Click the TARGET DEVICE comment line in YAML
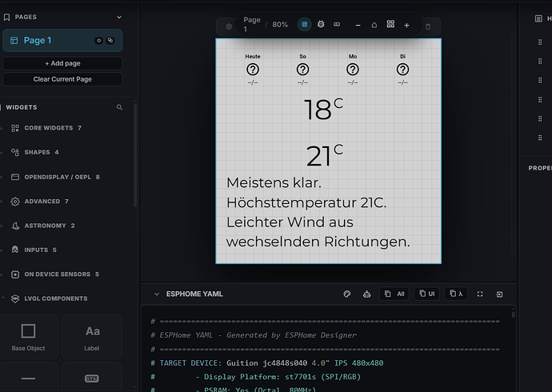 pyautogui.click(x=267, y=363)
